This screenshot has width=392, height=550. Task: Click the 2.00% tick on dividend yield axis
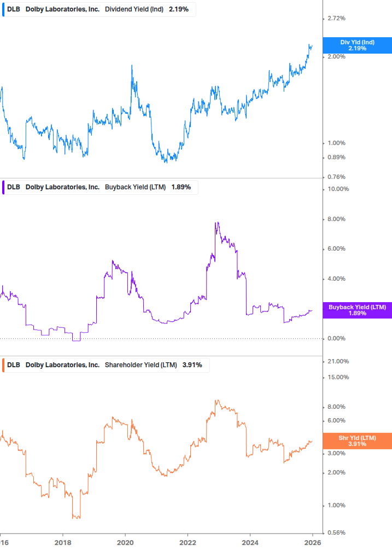336,56
